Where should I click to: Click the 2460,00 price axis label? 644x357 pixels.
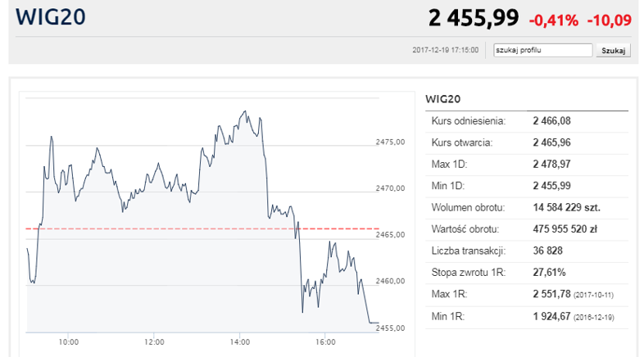tap(390, 281)
